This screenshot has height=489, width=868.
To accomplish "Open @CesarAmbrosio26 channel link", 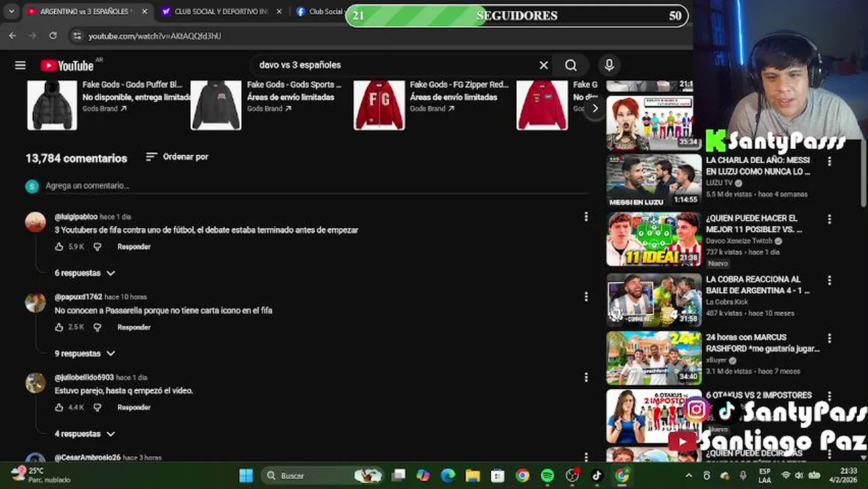I will (x=88, y=458).
